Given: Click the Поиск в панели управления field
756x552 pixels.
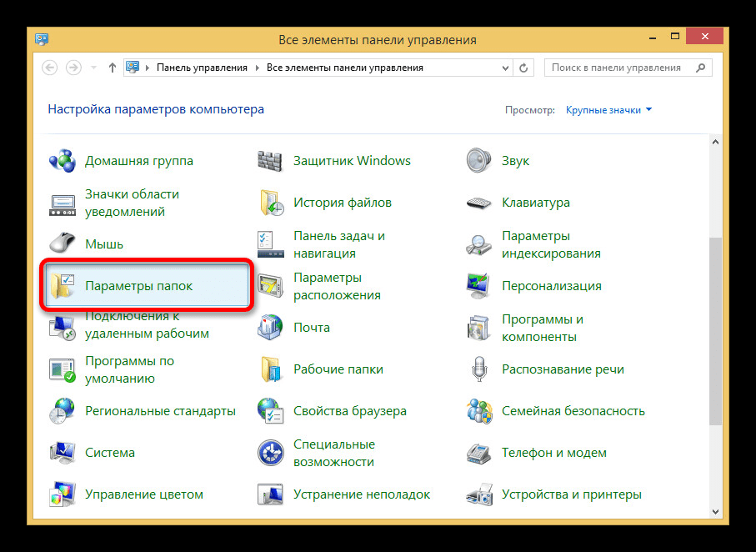Looking at the screenshot, I should point(621,68).
